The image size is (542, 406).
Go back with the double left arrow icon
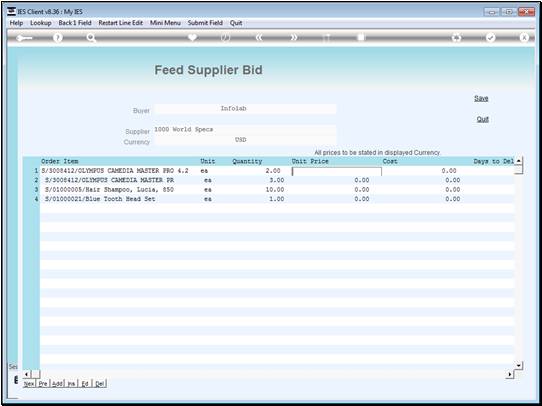tap(259, 38)
